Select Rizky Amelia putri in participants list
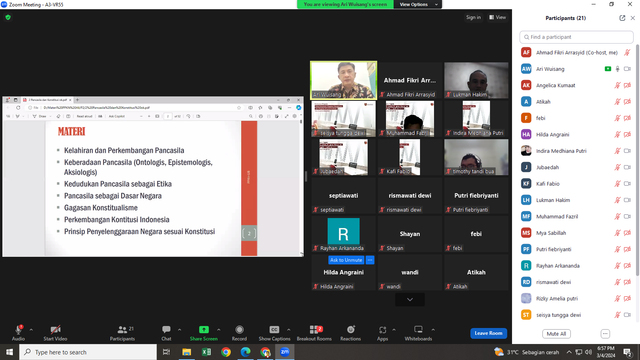Screen dimensions: 640x360 576,298
